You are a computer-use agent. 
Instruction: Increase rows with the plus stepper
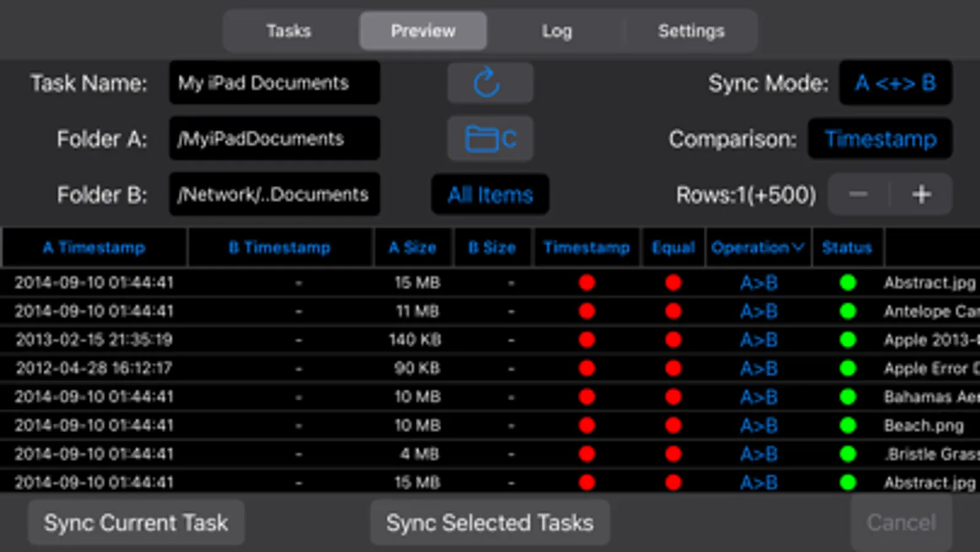click(921, 194)
